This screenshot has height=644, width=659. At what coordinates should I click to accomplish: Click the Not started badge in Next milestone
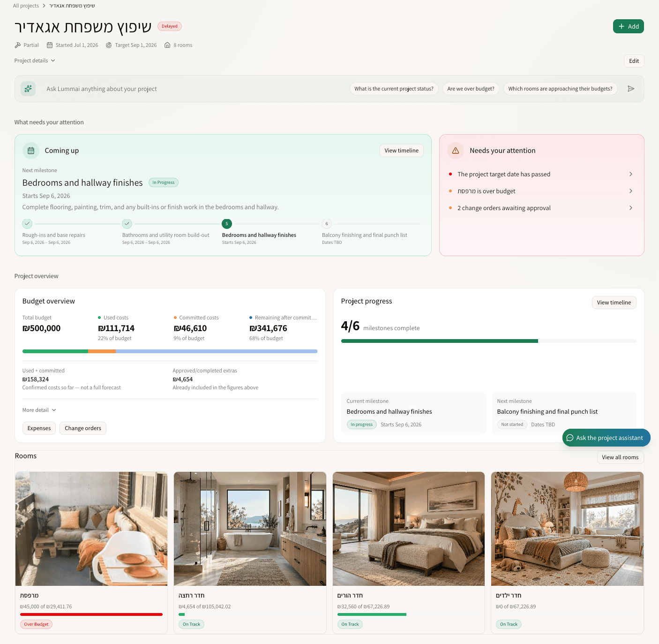point(512,424)
